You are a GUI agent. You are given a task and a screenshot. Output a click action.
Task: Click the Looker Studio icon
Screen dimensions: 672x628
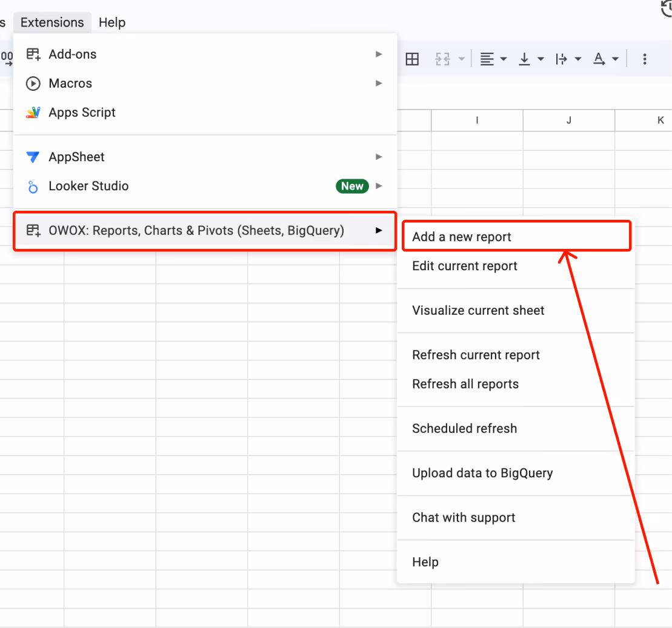point(33,187)
